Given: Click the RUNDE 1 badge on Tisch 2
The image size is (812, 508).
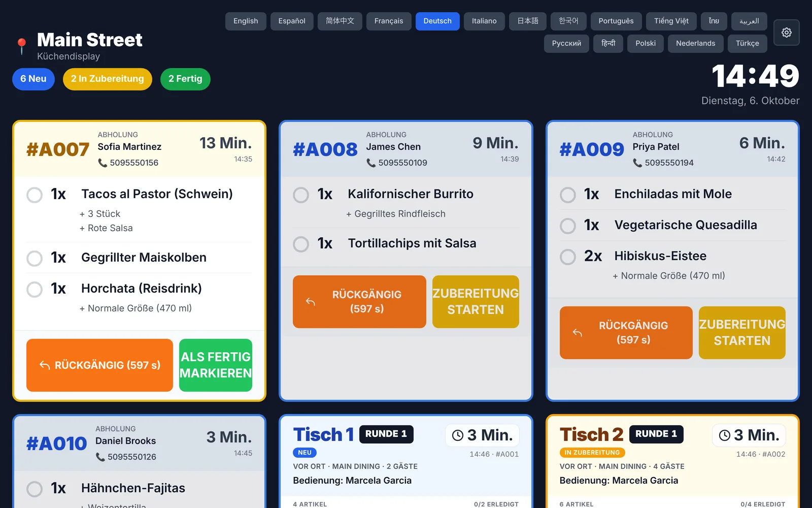Looking at the screenshot, I should point(657,434).
